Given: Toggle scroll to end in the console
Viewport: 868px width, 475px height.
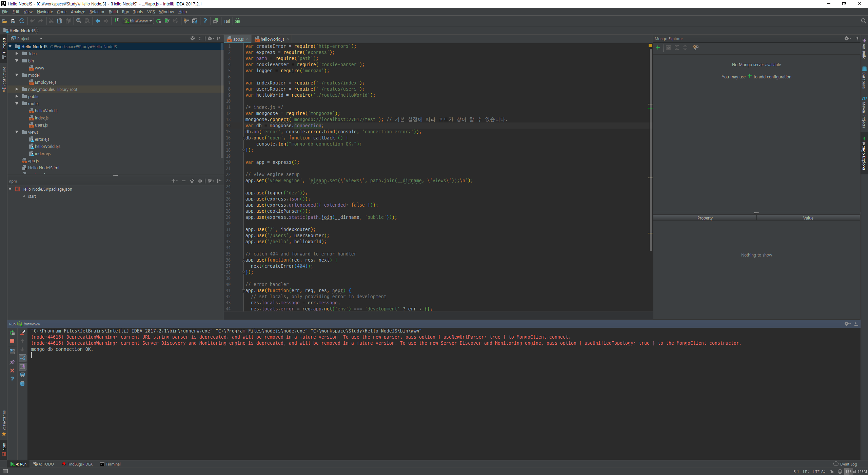Looking at the screenshot, I should click(22, 366).
